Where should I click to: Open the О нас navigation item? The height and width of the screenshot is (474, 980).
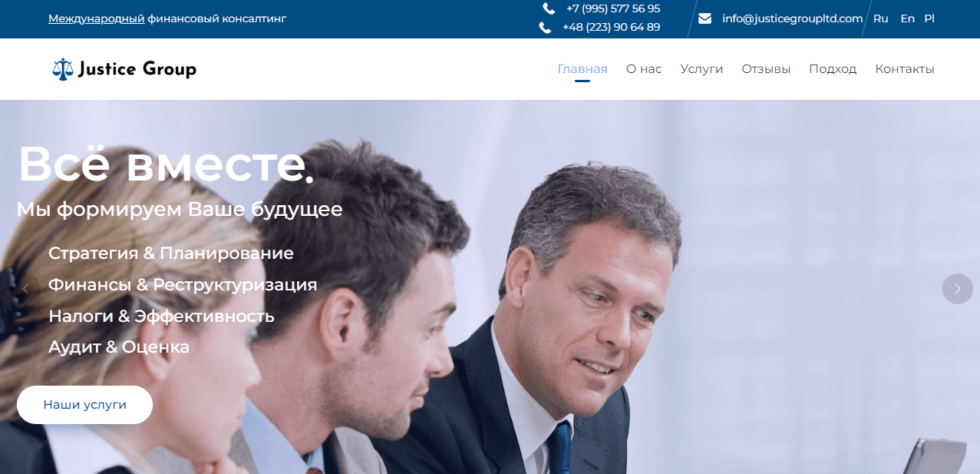[x=643, y=68]
